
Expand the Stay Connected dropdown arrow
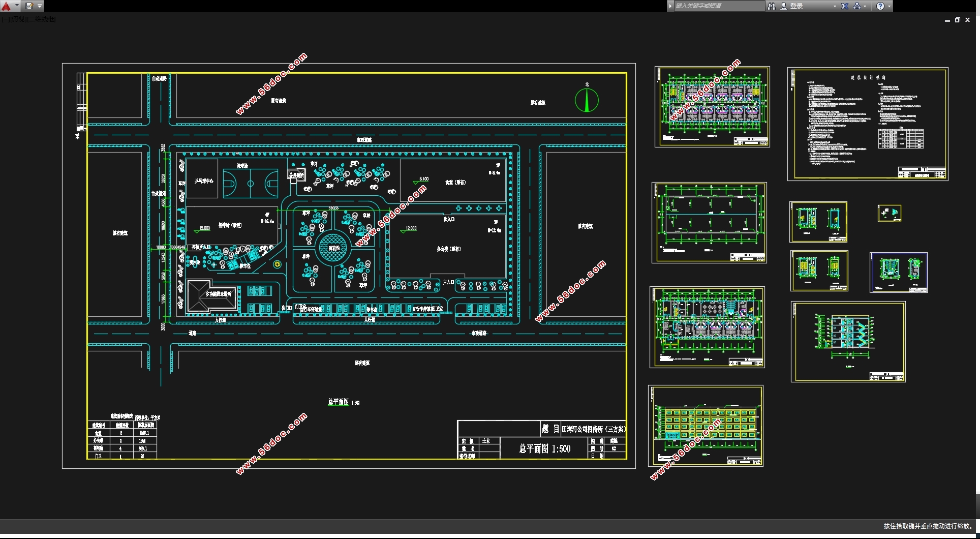(x=865, y=7)
